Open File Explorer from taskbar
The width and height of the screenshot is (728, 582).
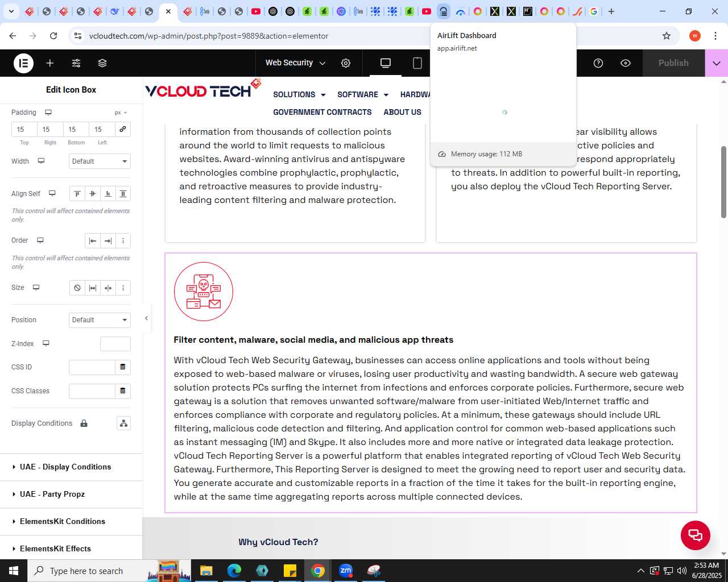tap(206, 571)
